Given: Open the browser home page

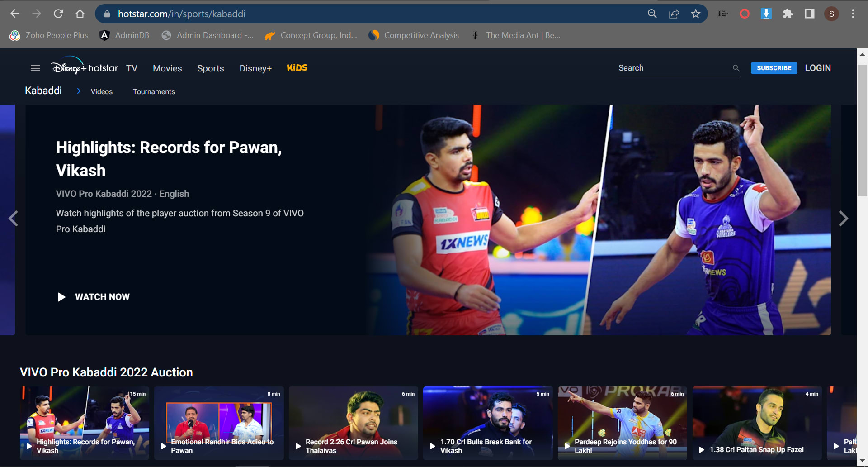Looking at the screenshot, I should pos(80,14).
